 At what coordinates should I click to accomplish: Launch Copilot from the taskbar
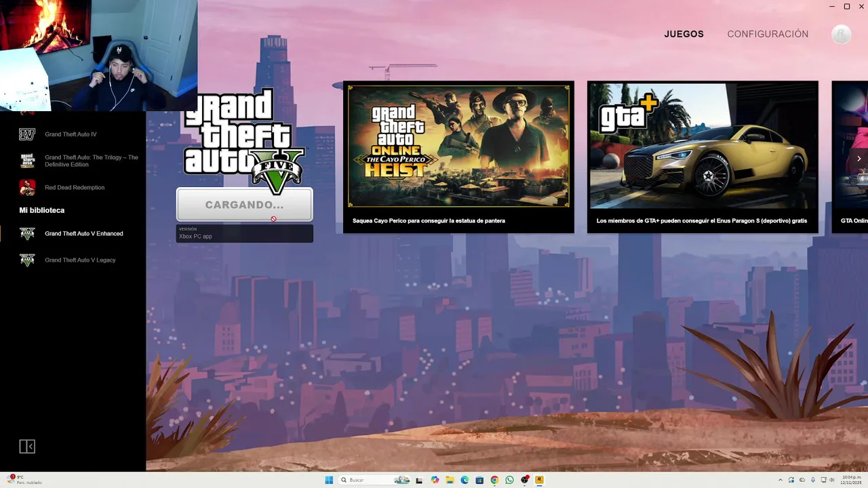tap(435, 480)
